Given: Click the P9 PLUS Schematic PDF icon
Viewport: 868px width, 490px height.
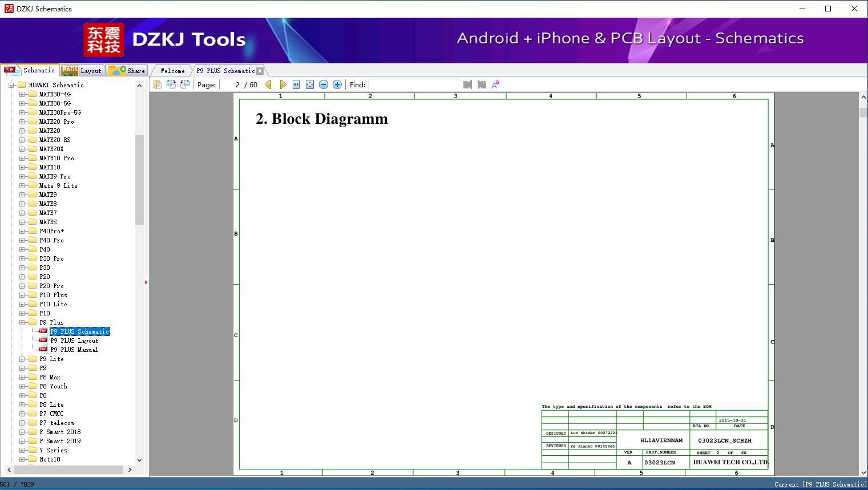Looking at the screenshot, I should [43, 331].
